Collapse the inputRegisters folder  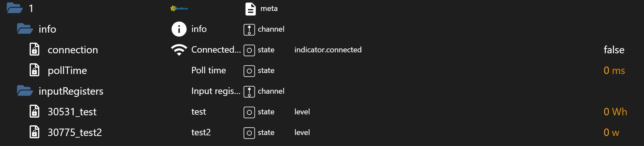(x=25, y=91)
